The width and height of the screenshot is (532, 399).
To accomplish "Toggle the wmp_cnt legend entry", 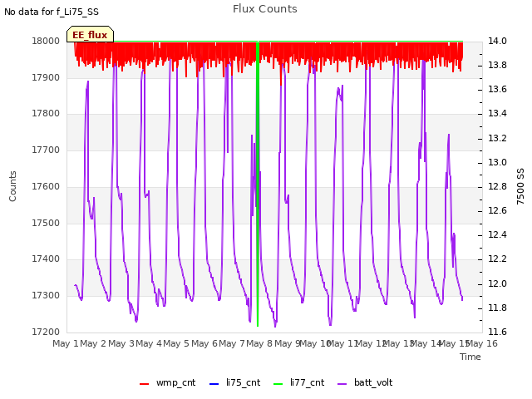I will click(168, 382).
